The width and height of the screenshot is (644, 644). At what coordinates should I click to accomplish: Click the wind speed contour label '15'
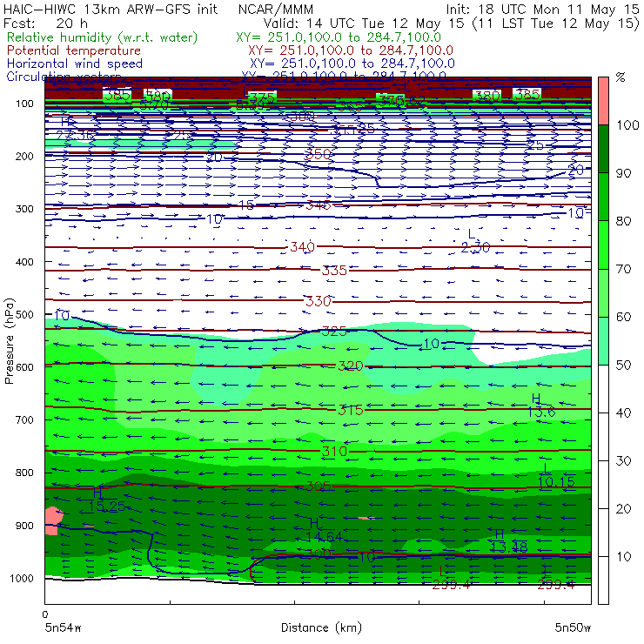246,205
